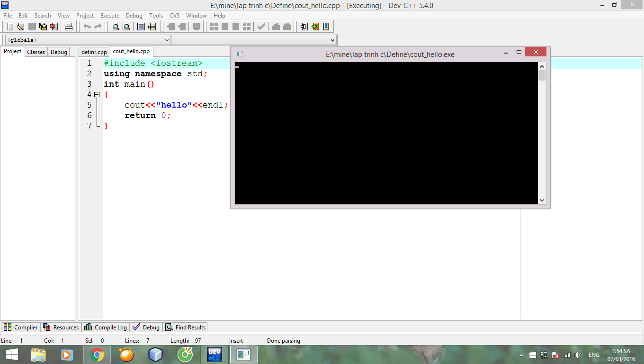This screenshot has height=364, width=644.
Task: Click the Print toolbar icon
Action: (x=69, y=27)
